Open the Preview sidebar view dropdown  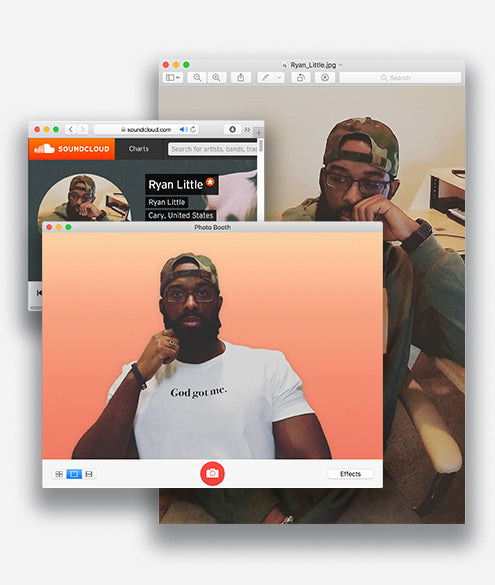173,78
